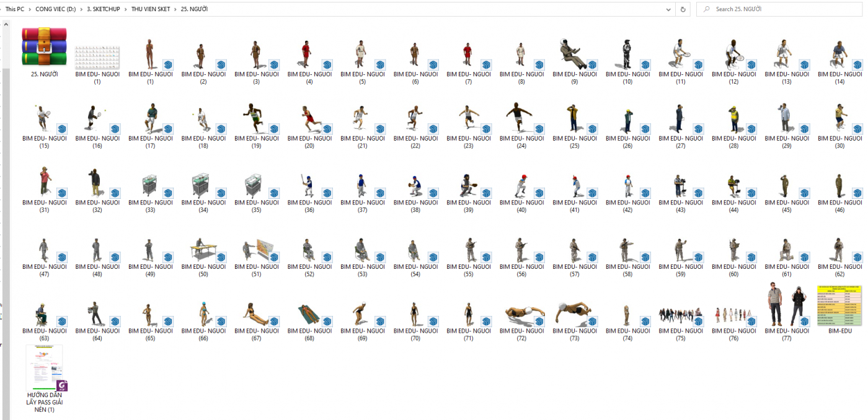Jump to 3. SKETCHUP folder in path

pyautogui.click(x=104, y=9)
